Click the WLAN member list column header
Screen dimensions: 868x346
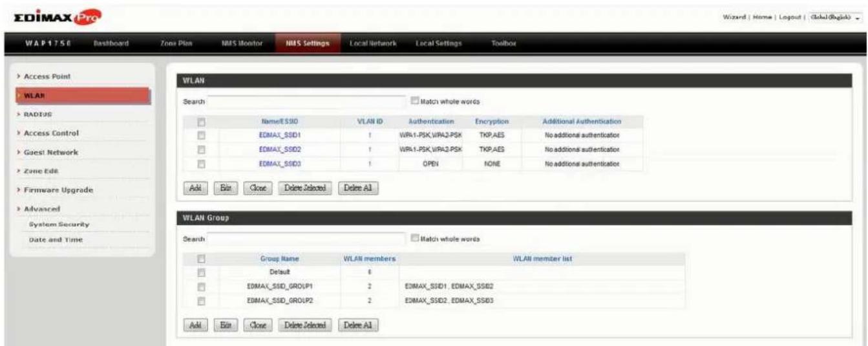pos(542,259)
